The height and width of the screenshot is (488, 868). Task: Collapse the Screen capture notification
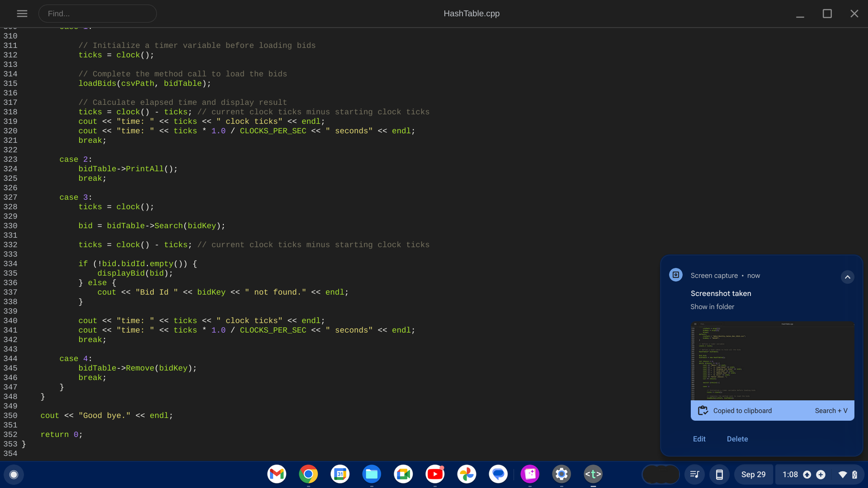click(847, 277)
